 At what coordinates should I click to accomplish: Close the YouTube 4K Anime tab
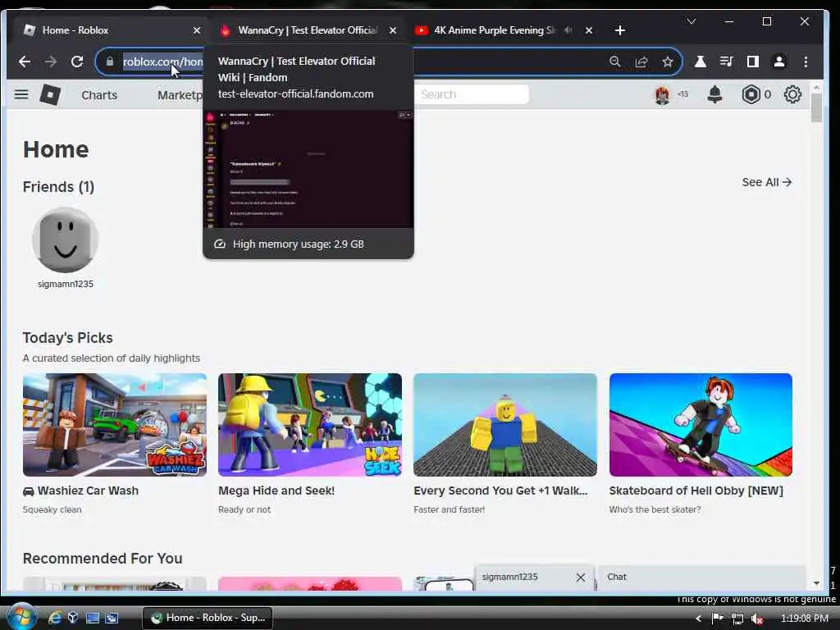point(589,30)
